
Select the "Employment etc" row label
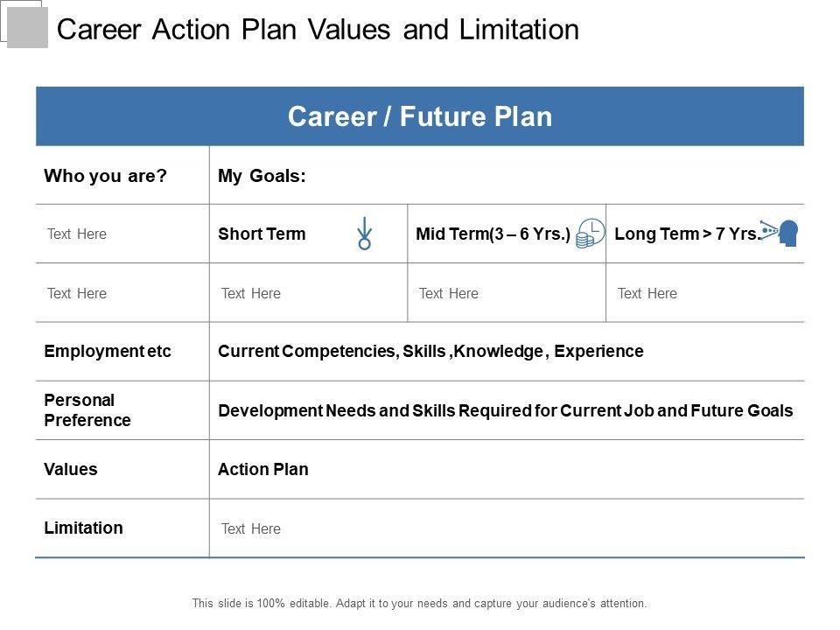click(x=108, y=351)
